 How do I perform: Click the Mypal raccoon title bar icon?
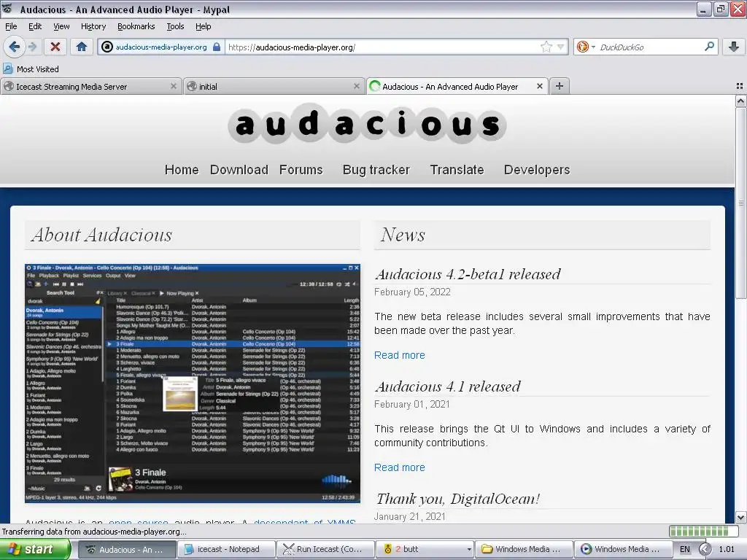[x=7, y=9]
